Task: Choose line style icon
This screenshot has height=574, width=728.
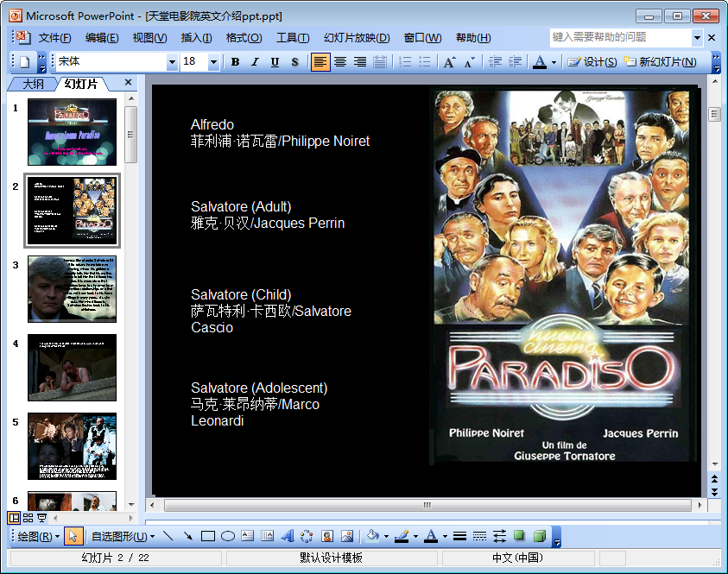Action: (459, 536)
